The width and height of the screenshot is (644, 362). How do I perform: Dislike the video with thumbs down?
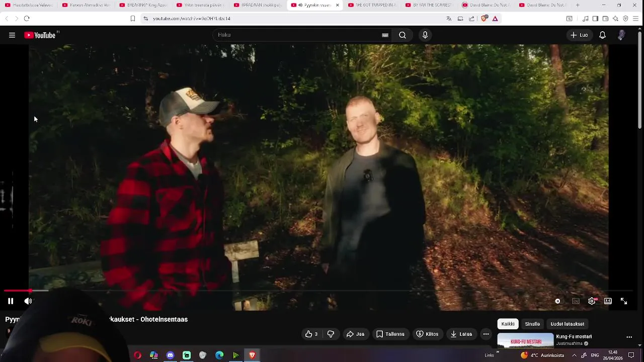click(331, 334)
